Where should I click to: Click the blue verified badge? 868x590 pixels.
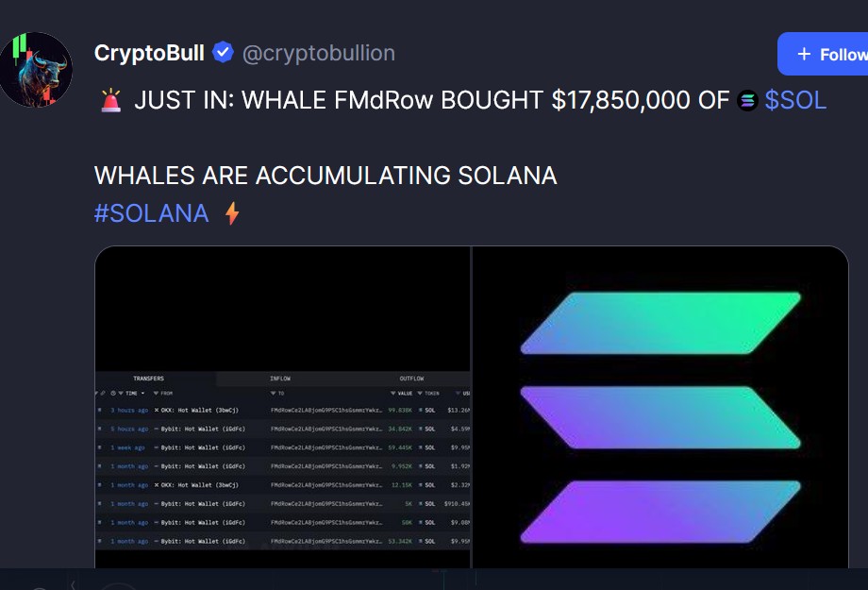pyautogui.click(x=223, y=53)
